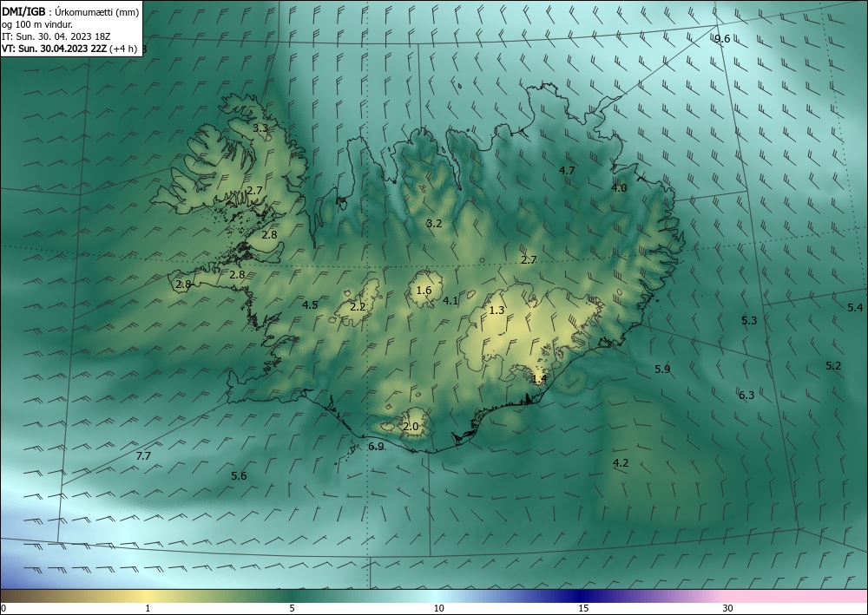The height and width of the screenshot is (615, 868).
Task: Click the 6.9 value off the south coast
Action: pyautogui.click(x=376, y=447)
